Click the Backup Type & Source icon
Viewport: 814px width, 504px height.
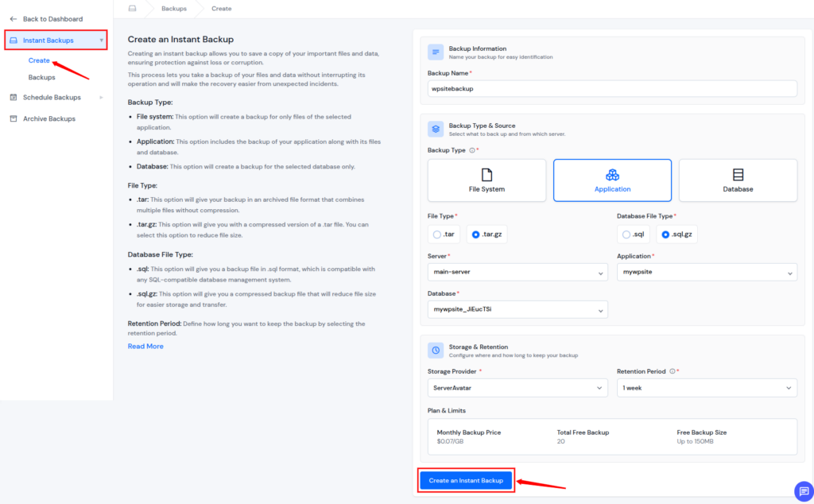coord(435,129)
